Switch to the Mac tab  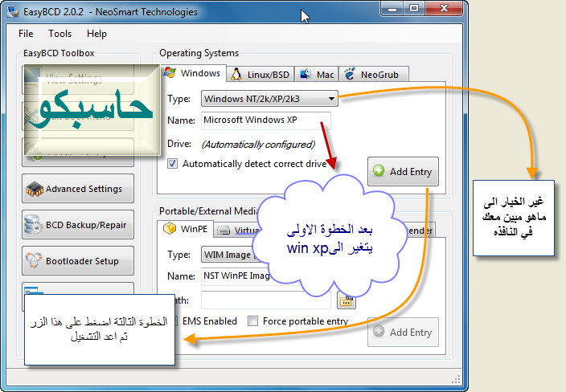(x=317, y=75)
